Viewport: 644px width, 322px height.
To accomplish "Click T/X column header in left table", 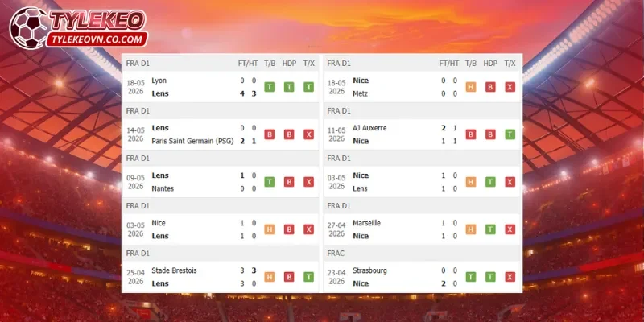I will click(x=309, y=64).
